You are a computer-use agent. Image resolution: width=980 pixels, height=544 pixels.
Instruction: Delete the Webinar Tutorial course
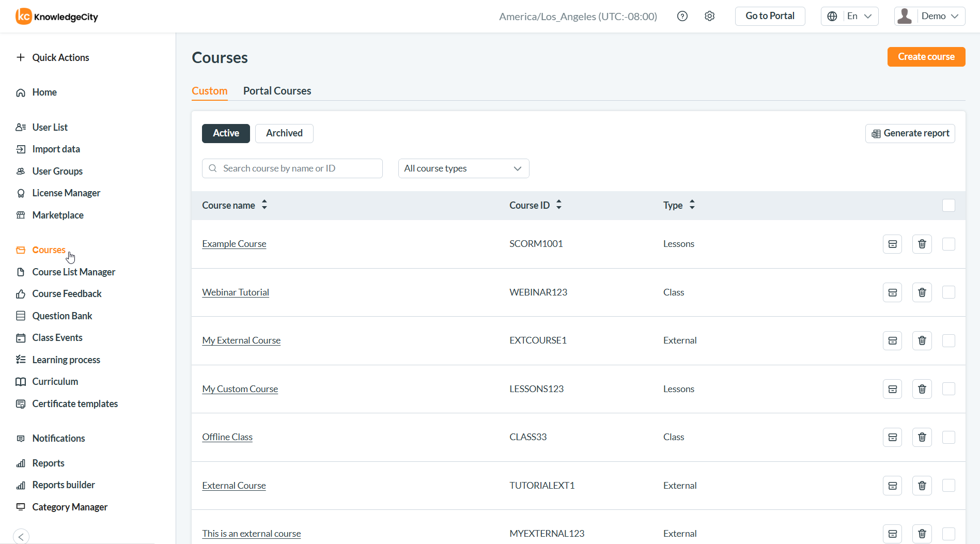pyautogui.click(x=922, y=292)
